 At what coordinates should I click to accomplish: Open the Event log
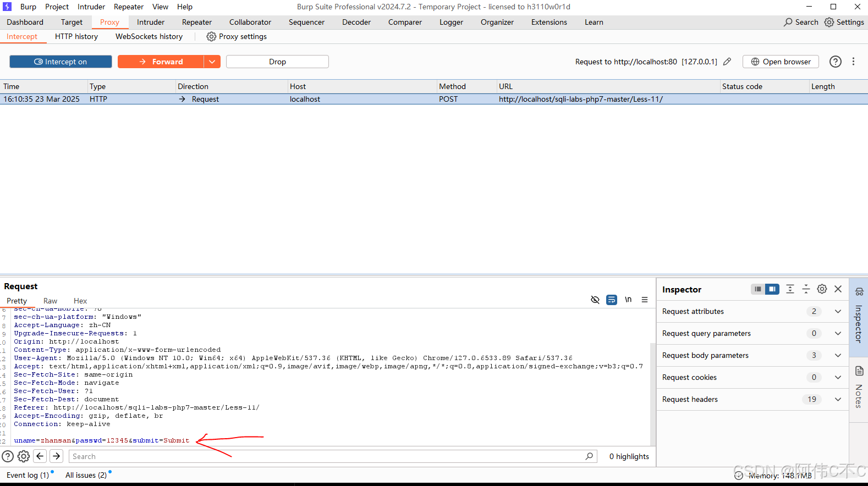point(28,475)
